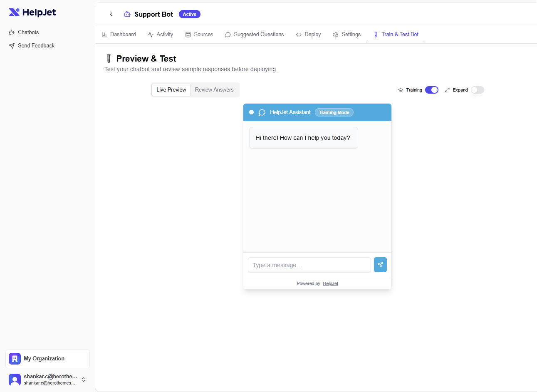Toggle the Training switch off

(x=432, y=90)
